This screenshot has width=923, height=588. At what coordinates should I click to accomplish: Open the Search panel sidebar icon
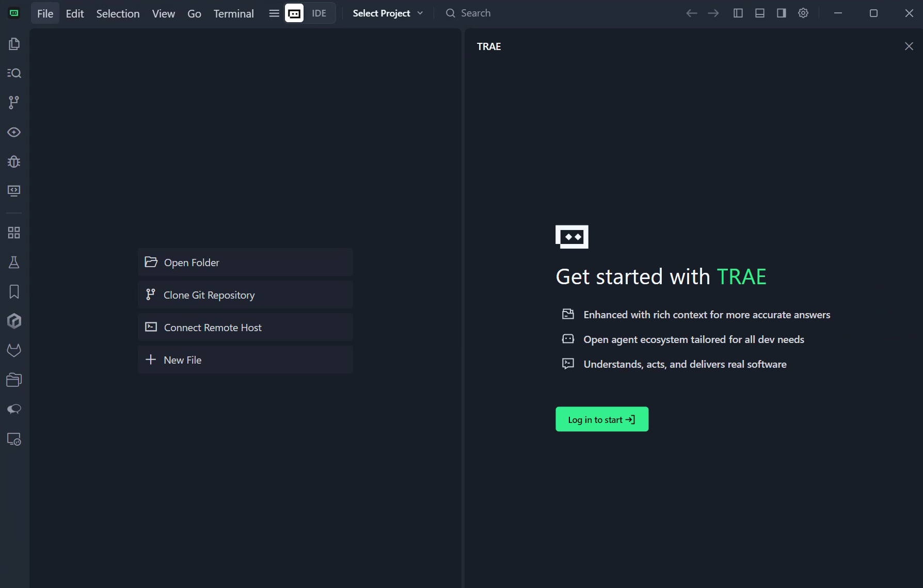pos(14,73)
